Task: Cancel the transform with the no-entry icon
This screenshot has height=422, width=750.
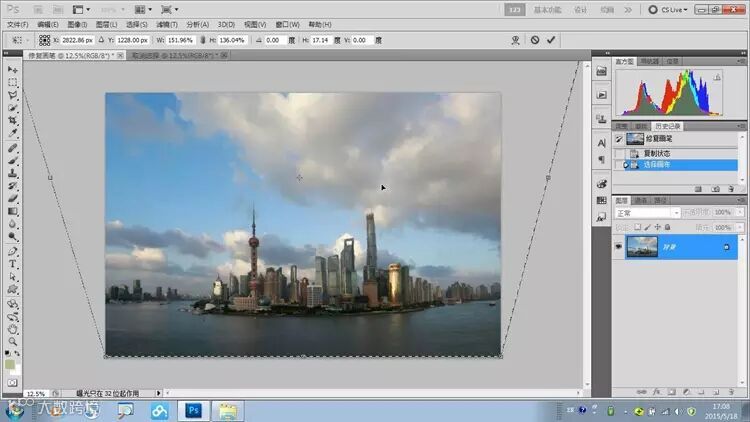Action: click(x=535, y=40)
